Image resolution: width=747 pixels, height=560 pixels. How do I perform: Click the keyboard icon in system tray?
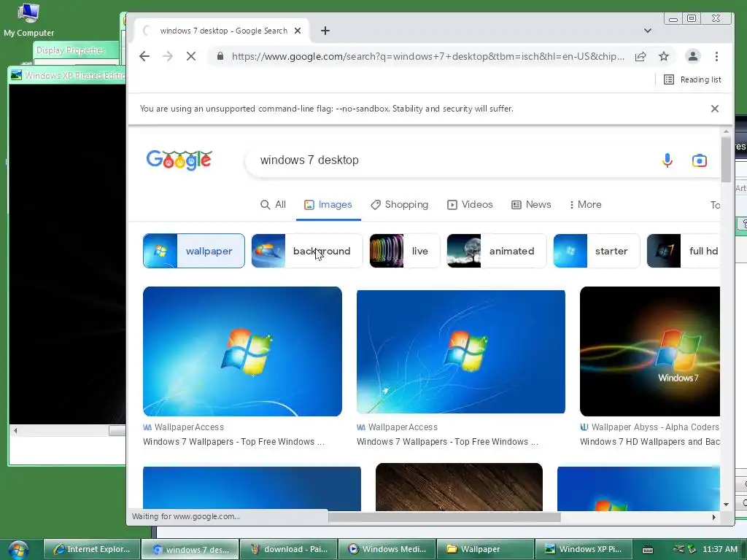coord(648,550)
